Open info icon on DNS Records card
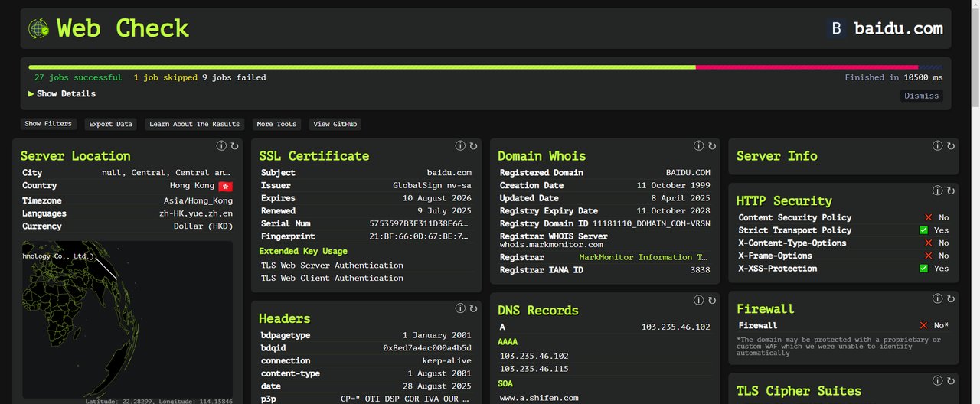Screen dimensions: 980x404 699,300
